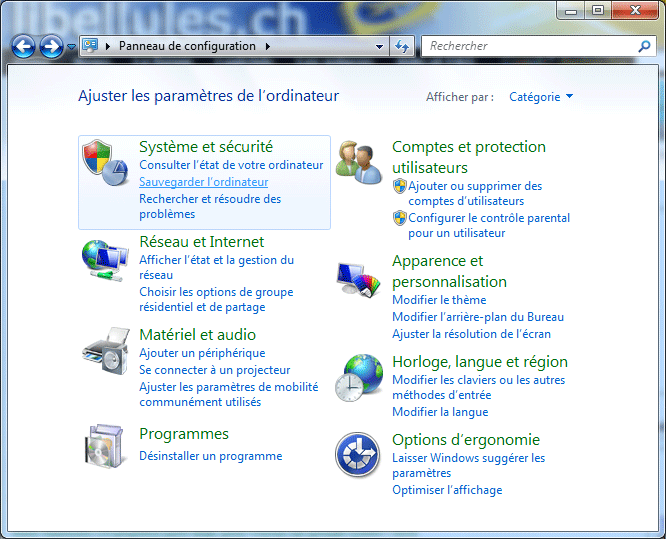Click the Programmes software box icon

[x=104, y=446]
